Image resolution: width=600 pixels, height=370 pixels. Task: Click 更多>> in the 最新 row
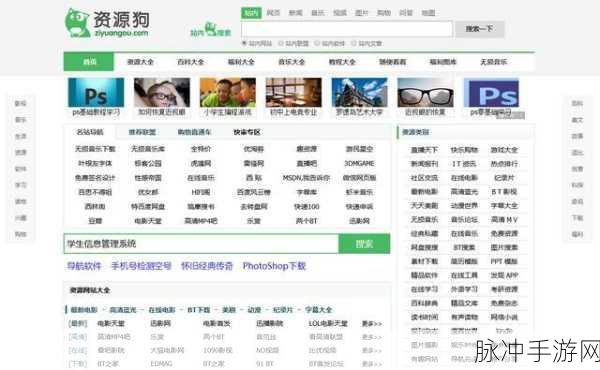(372, 324)
